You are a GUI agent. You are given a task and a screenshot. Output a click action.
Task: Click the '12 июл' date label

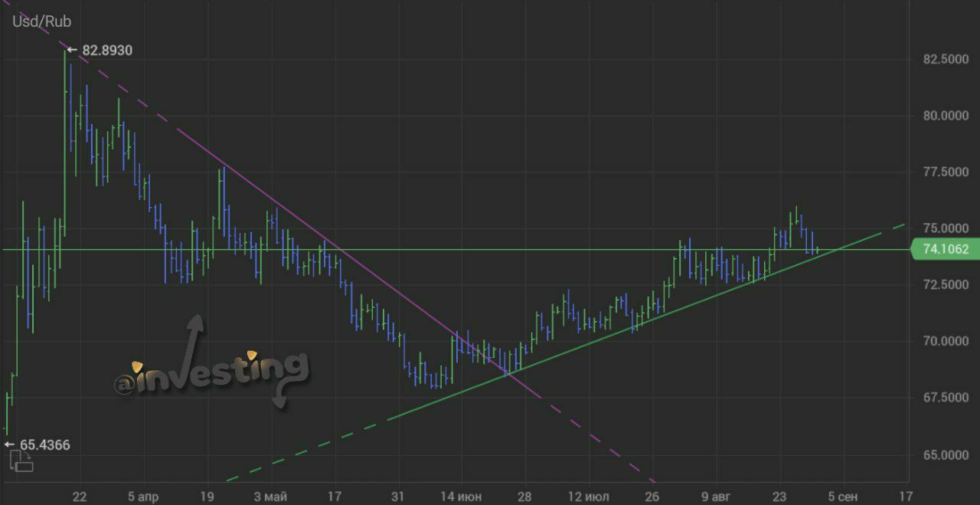(589, 497)
